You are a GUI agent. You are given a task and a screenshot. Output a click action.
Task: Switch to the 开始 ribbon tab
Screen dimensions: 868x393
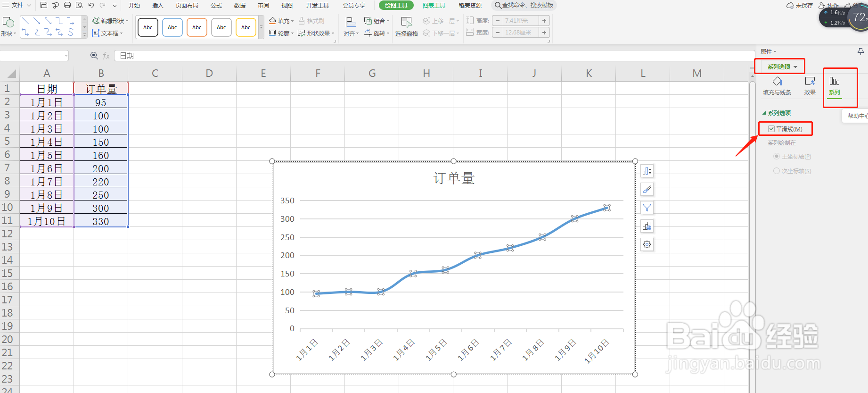coord(134,5)
